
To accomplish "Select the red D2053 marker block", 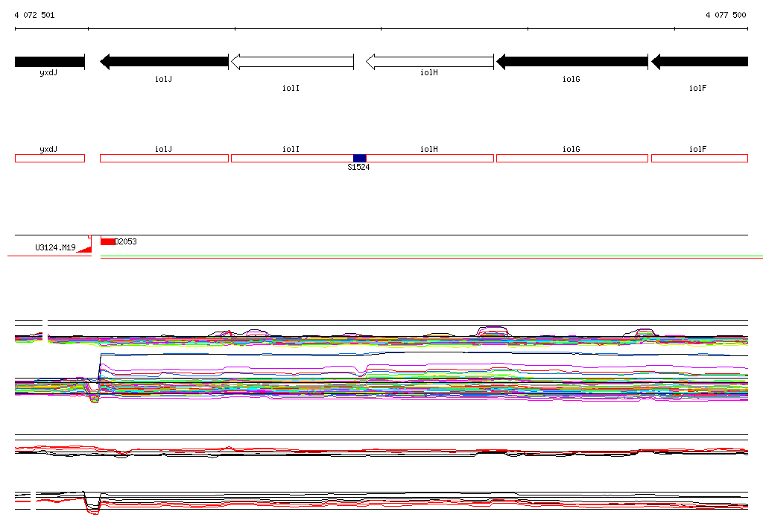I will pyautogui.click(x=107, y=241).
